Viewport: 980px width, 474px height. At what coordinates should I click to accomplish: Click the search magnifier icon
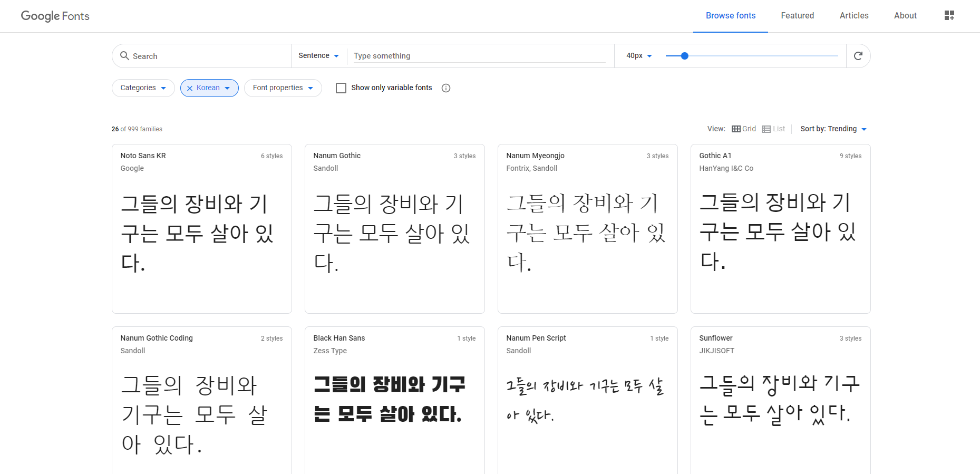point(124,55)
